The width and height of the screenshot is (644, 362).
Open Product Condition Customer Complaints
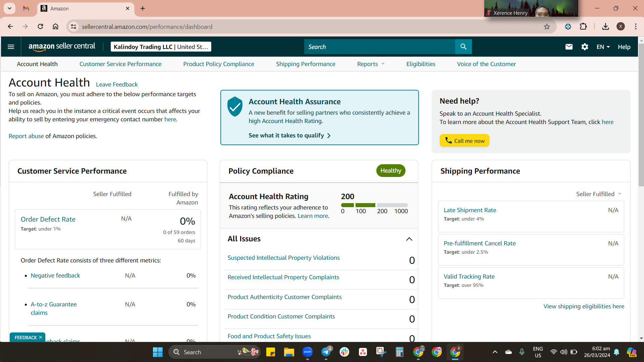[x=281, y=316]
